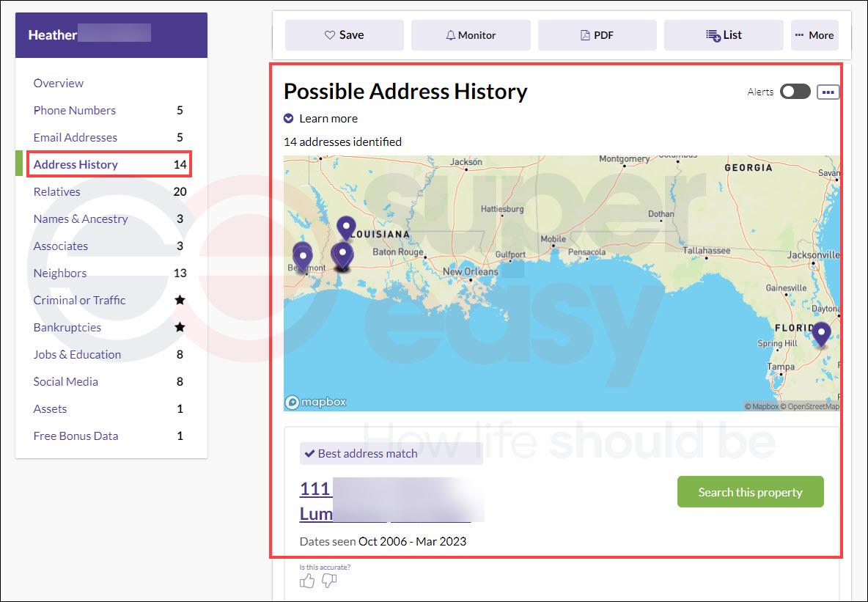Click the '14 addresses identified' text

[342, 142]
